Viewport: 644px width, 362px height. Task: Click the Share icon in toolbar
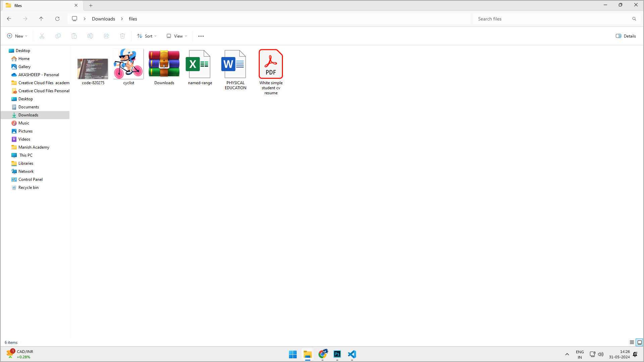106,36
